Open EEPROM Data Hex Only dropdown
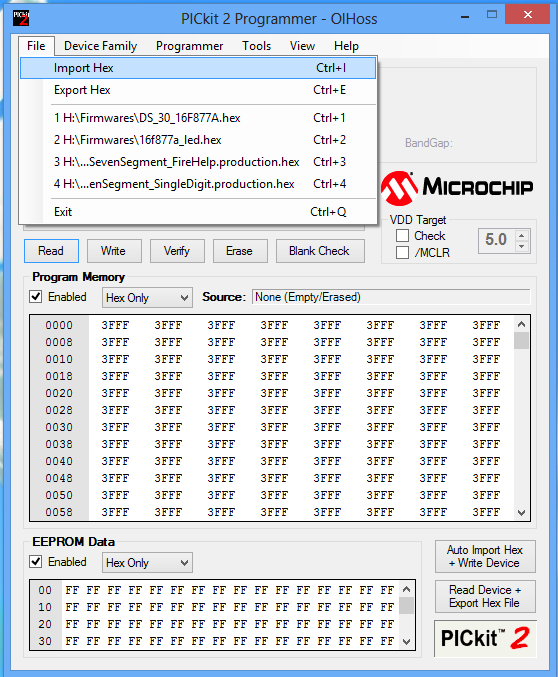 tap(147, 563)
